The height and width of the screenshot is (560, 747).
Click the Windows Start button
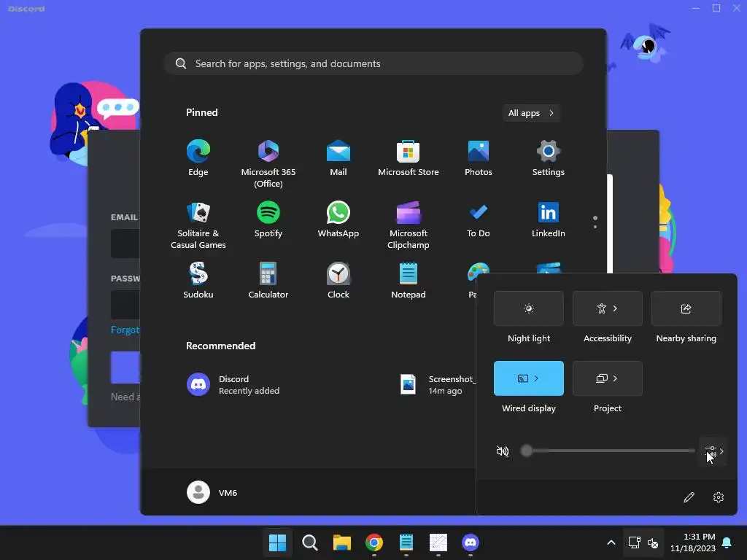tap(277, 542)
